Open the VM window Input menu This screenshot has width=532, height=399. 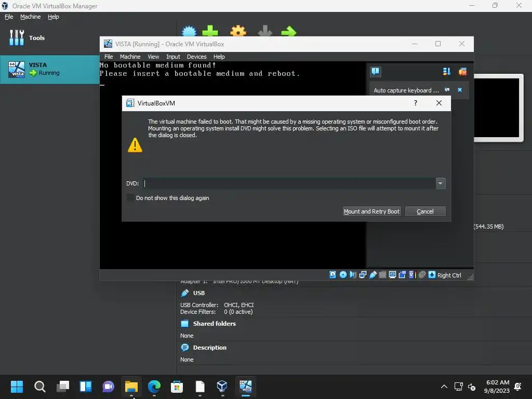pyautogui.click(x=173, y=57)
